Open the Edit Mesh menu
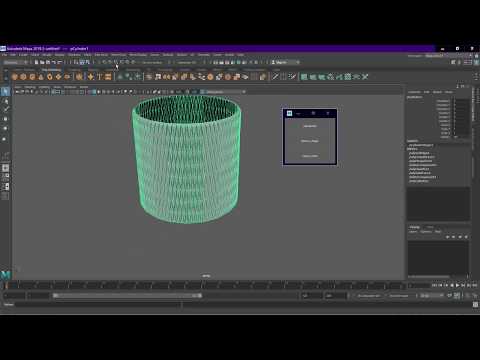The height and width of the screenshot is (360, 480). pyautogui.click(x=101, y=55)
